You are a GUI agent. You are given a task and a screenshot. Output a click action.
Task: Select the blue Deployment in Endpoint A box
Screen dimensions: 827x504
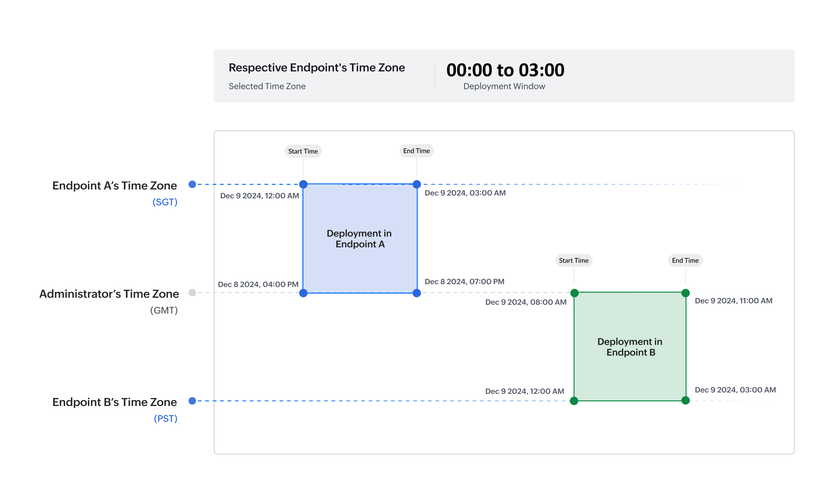pos(360,239)
